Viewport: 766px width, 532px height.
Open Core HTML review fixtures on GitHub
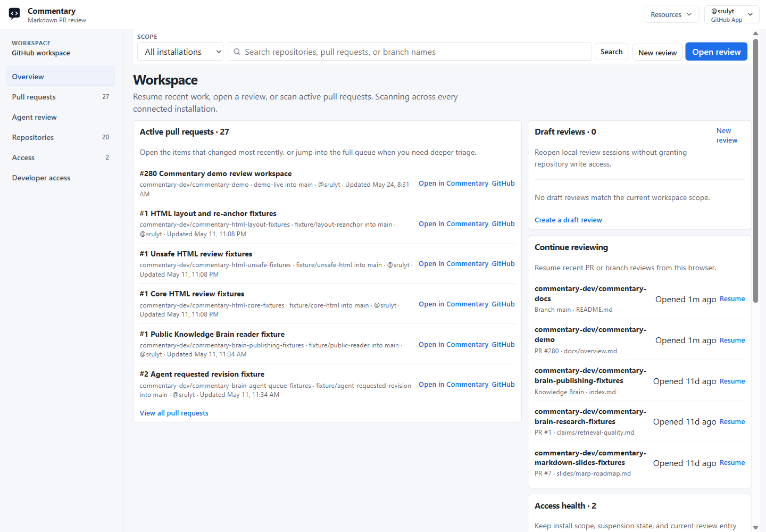[503, 304]
